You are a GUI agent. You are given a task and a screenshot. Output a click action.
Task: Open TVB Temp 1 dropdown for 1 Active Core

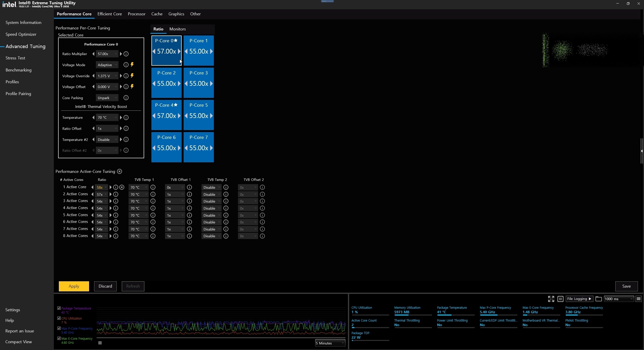138,187
